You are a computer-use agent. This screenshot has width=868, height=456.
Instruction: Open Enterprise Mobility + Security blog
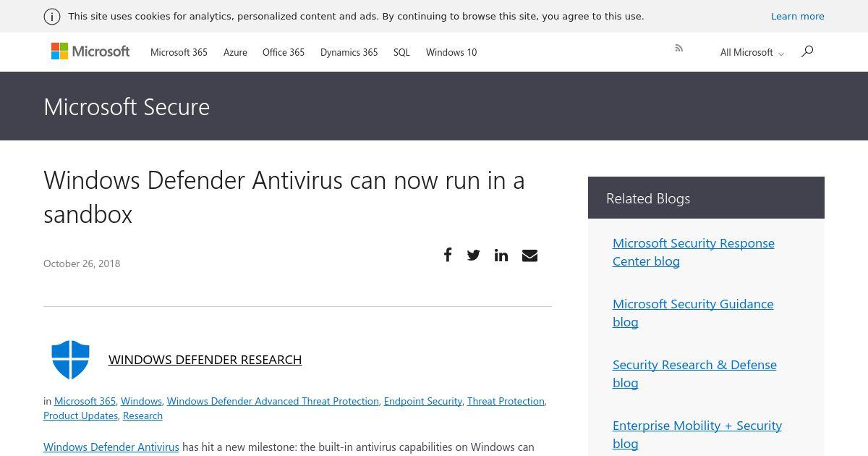[697, 434]
